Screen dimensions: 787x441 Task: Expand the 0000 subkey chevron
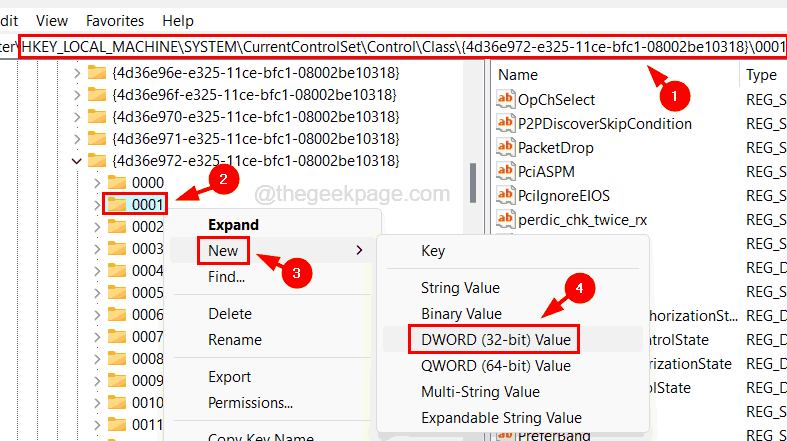97,182
